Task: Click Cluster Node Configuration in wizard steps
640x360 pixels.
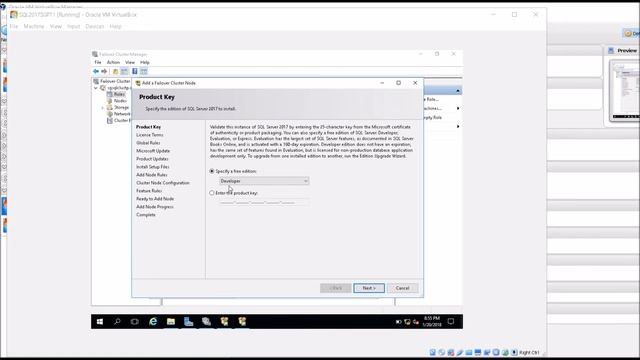Action: tap(163, 183)
